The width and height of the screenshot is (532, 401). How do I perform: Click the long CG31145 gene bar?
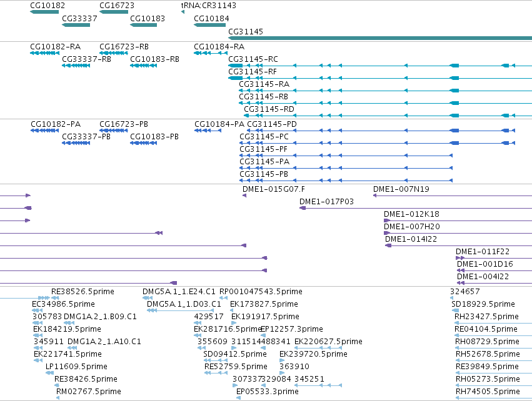380,38
